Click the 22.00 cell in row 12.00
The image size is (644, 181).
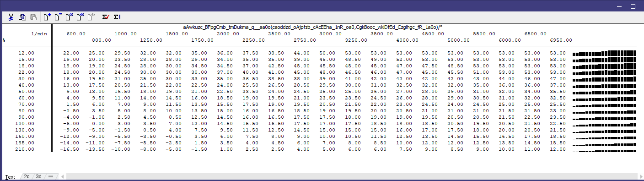(x=71, y=53)
